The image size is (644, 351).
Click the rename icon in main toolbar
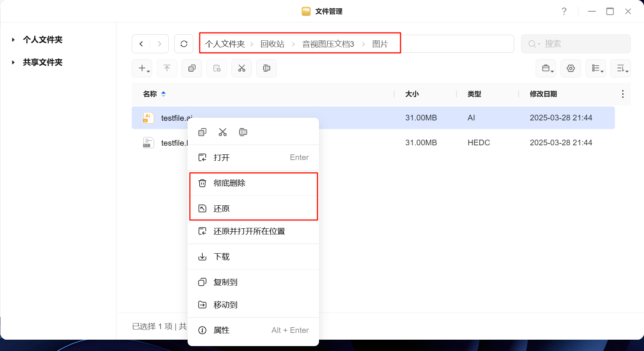tap(267, 68)
